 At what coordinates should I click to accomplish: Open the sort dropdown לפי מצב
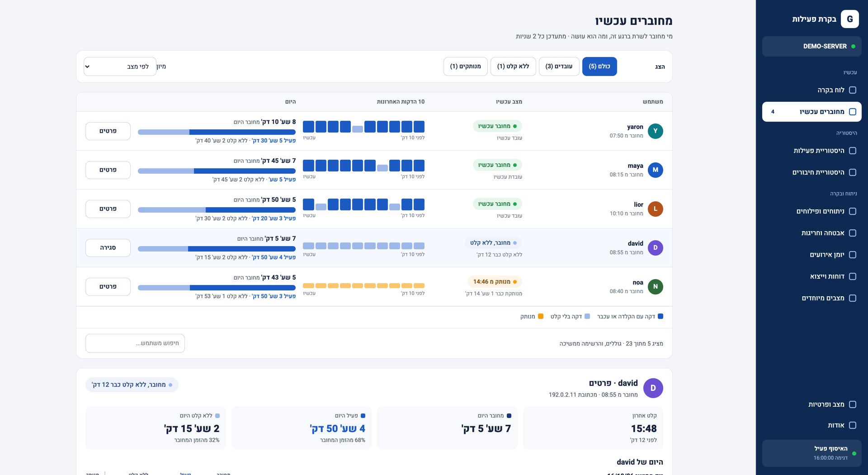tap(120, 66)
